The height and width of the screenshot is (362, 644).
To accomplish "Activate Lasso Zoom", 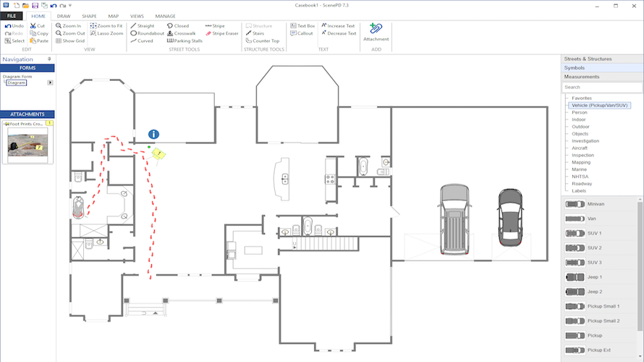I will click(x=107, y=33).
